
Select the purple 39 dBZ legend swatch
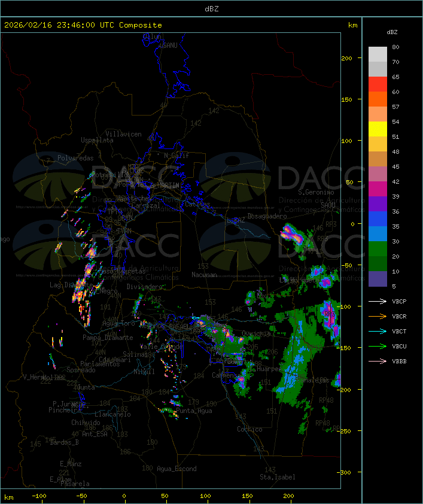click(x=378, y=204)
